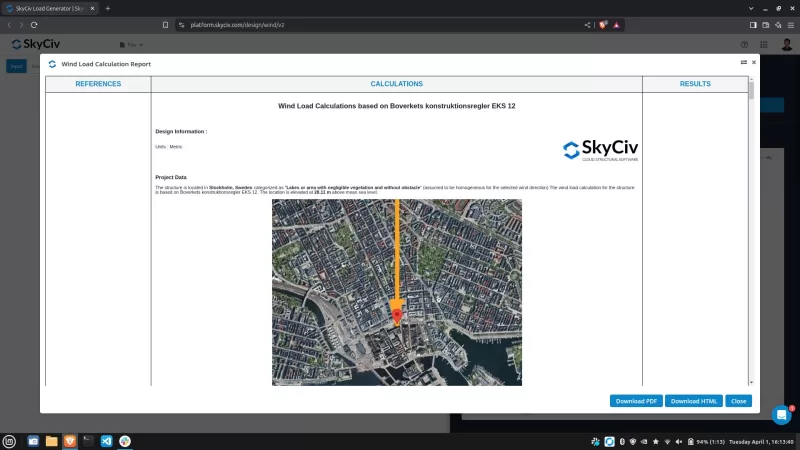This screenshot has width=800, height=450.
Task: Open the Brave wallet icon
Action: click(x=767, y=24)
